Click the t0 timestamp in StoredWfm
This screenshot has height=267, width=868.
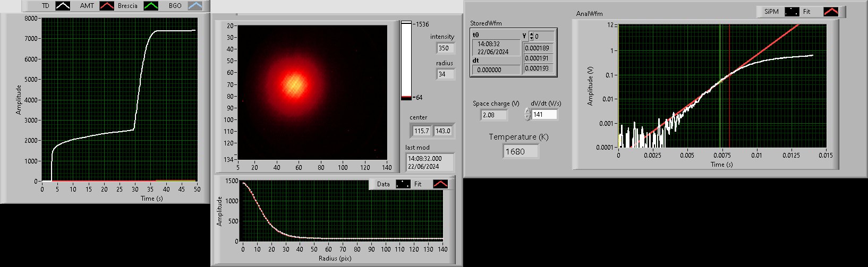pyautogui.click(x=496, y=48)
